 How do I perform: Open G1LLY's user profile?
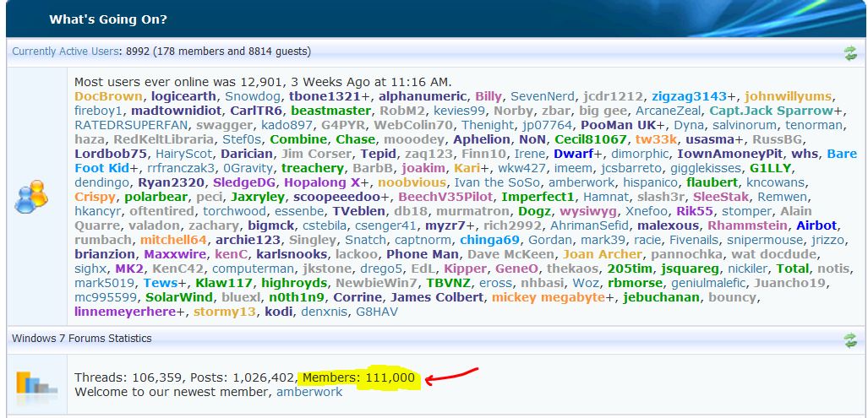click(x=771, y=168)
